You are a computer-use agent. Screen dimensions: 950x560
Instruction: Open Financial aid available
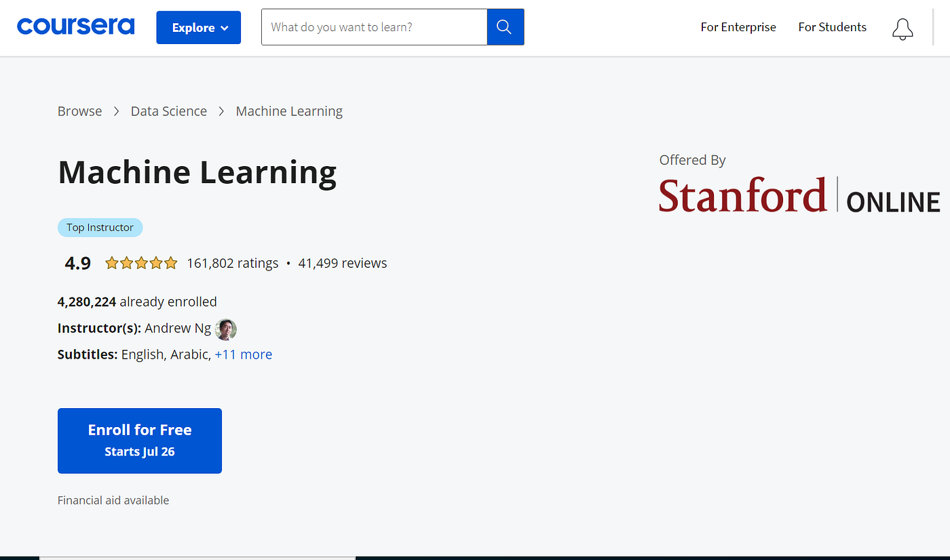(113, 500)
